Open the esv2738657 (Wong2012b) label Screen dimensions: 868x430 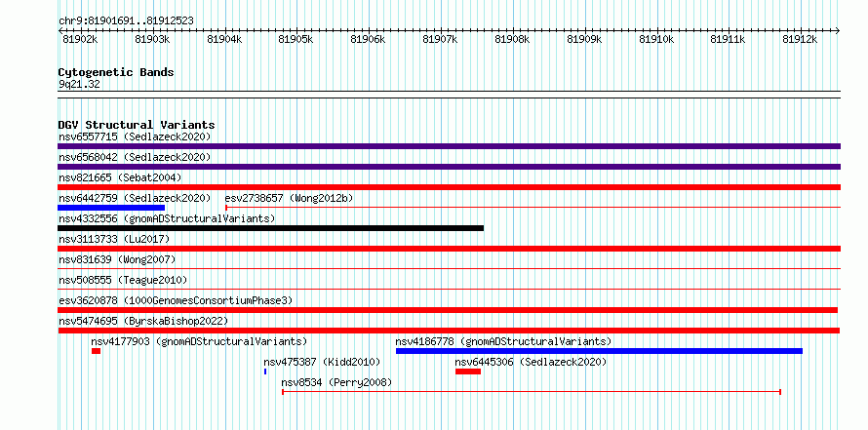pos(289,198)
